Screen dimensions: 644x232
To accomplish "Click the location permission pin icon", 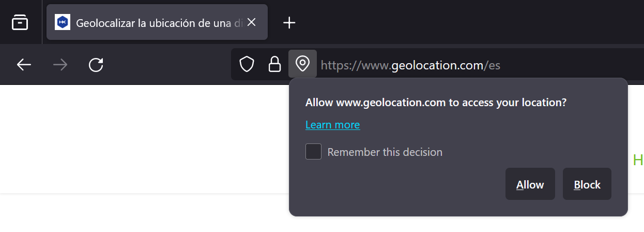I will point(302,64).
